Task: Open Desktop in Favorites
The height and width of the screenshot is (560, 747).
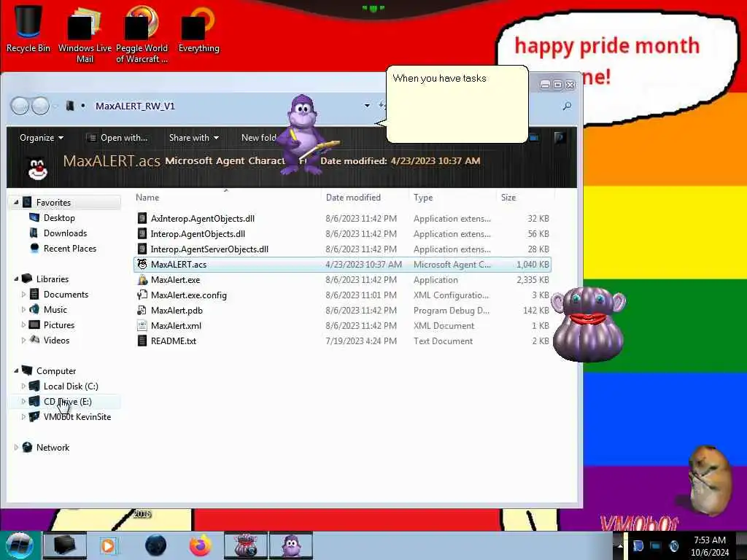Action: coord(59,217)
